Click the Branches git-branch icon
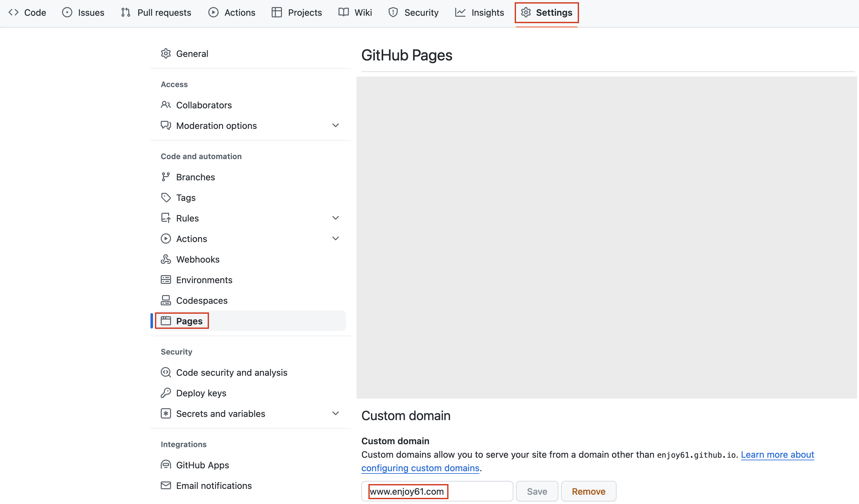This screenshot has height=504, width=859. coord(166,177)
